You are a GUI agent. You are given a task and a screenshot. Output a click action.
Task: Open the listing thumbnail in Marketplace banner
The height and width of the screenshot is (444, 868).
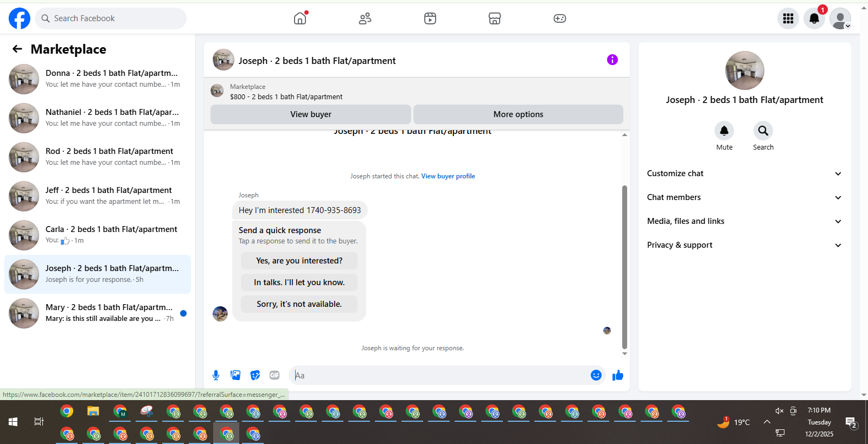click(217, 91)
